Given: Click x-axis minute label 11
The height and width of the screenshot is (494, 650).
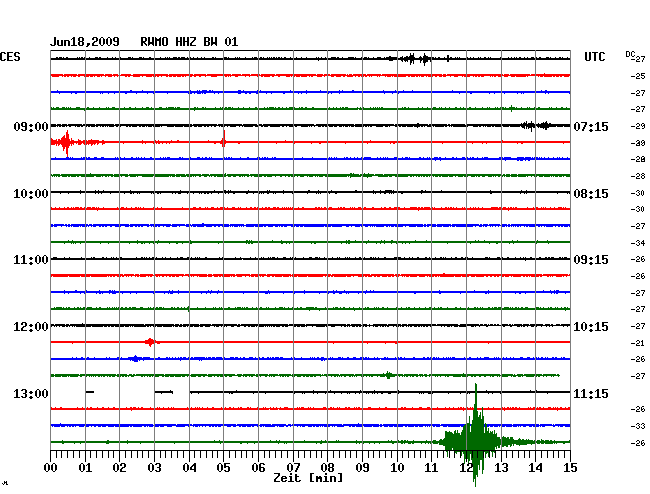Looking at the screenshot, I should [431, 467].
